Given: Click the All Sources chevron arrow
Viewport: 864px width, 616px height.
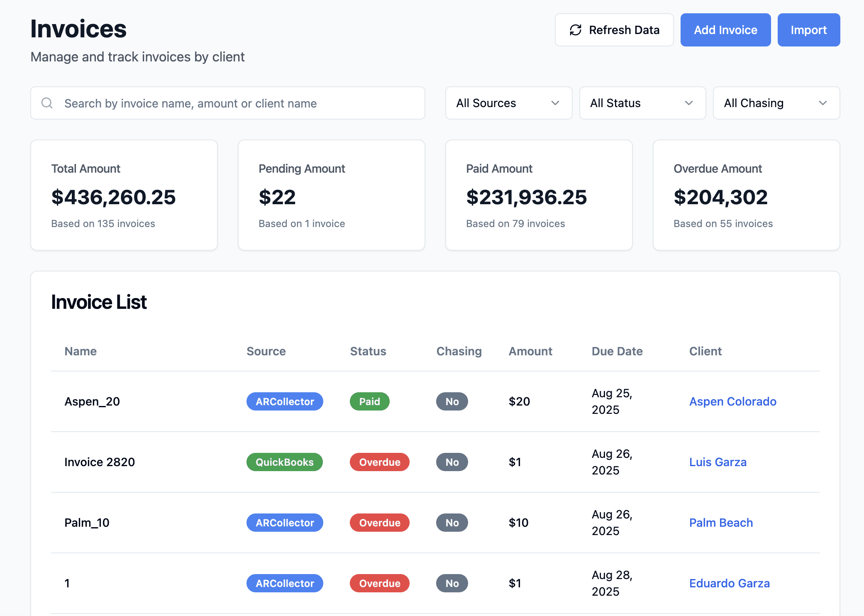Looking at the screenshot, I should pos(555,103).
